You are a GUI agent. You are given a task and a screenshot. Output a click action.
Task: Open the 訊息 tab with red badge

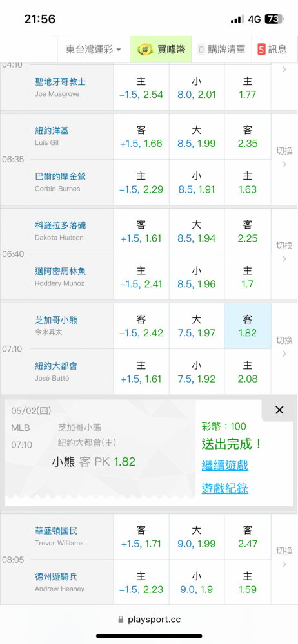[x=272, y=50]
